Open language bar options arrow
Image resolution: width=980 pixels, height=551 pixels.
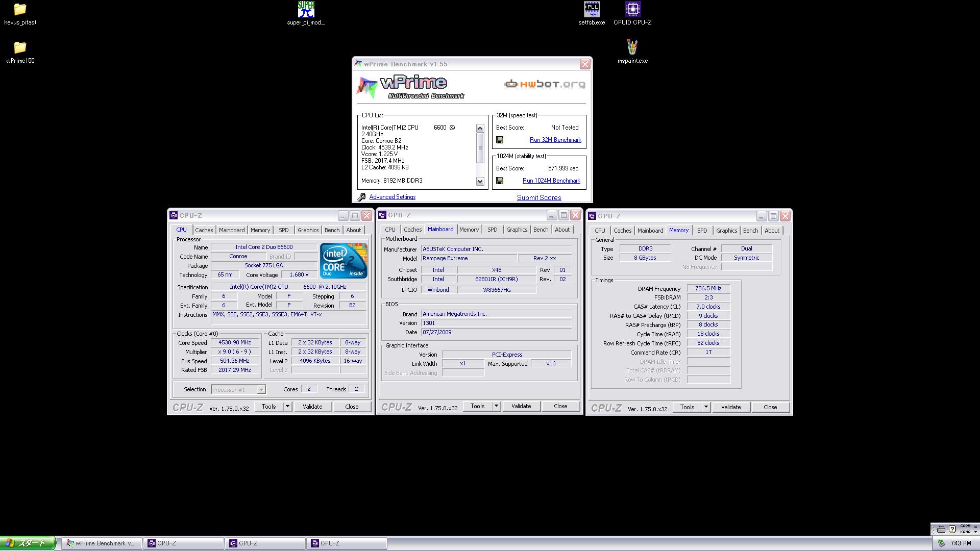pos(975,532)
